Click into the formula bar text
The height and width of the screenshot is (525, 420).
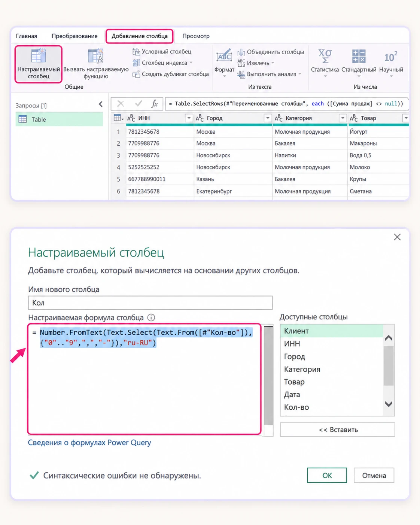[286, 104]
